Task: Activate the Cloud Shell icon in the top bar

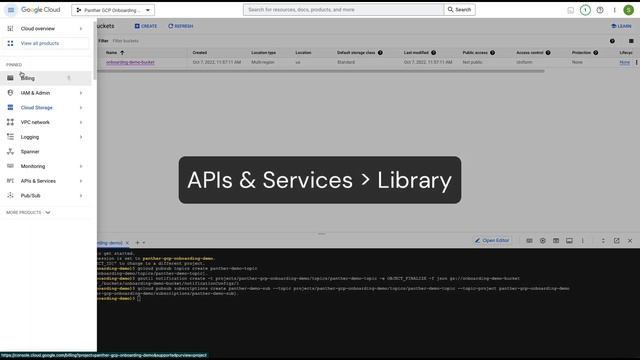Action: [571, 10]
